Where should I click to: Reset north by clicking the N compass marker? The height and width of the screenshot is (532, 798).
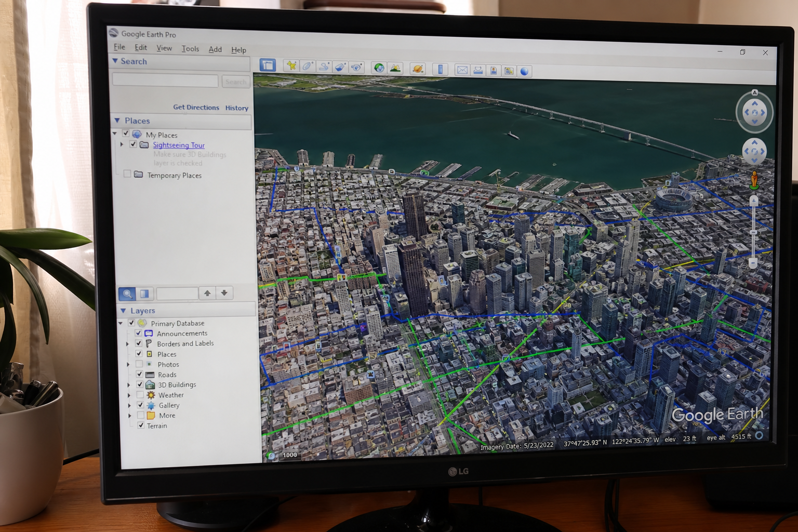(x=755, y=92)
